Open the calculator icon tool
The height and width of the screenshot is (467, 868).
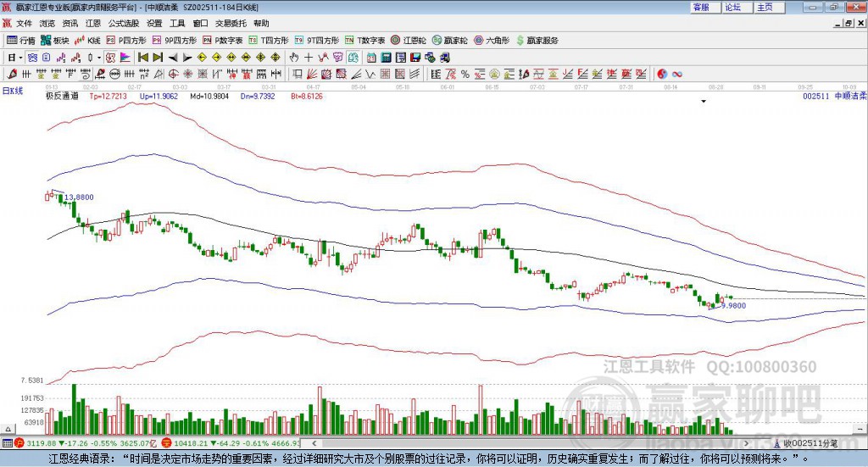[386, 58]
